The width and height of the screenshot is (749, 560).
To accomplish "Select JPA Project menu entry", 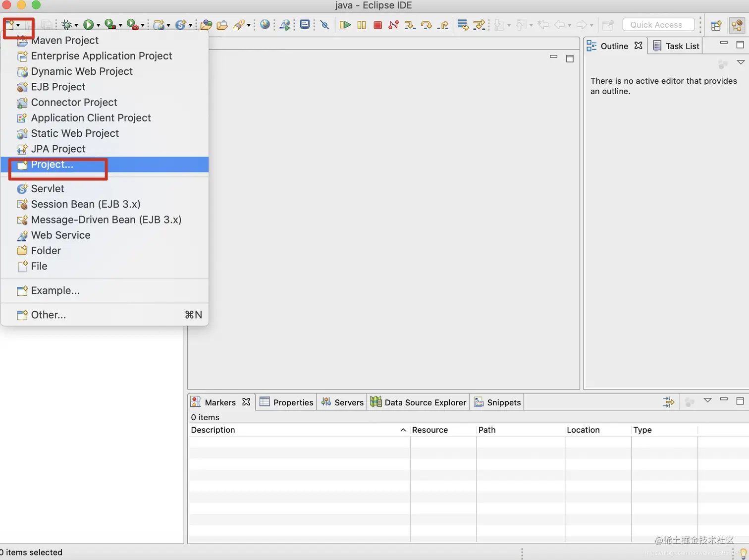I will point(105,149).
